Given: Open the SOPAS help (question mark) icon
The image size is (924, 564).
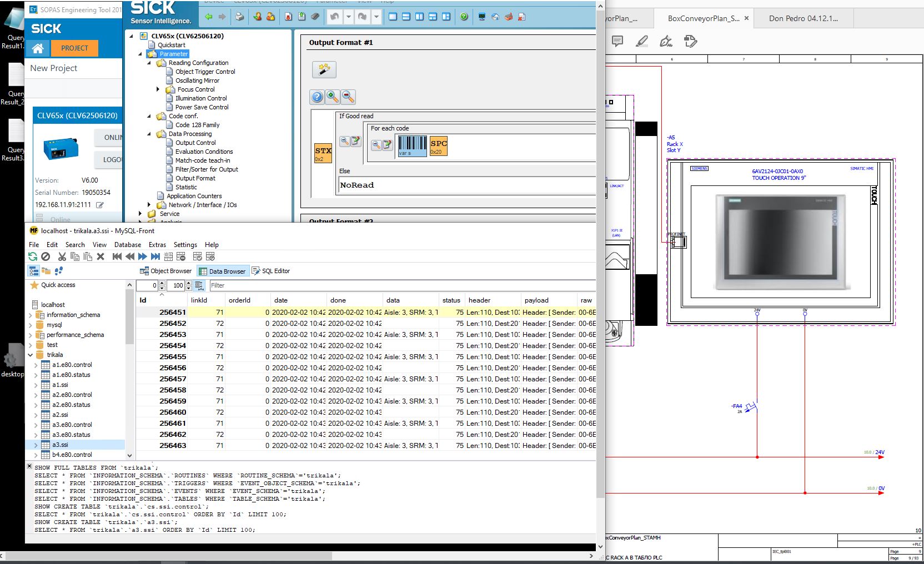Looking at the screenshot, I should (464, 17).
